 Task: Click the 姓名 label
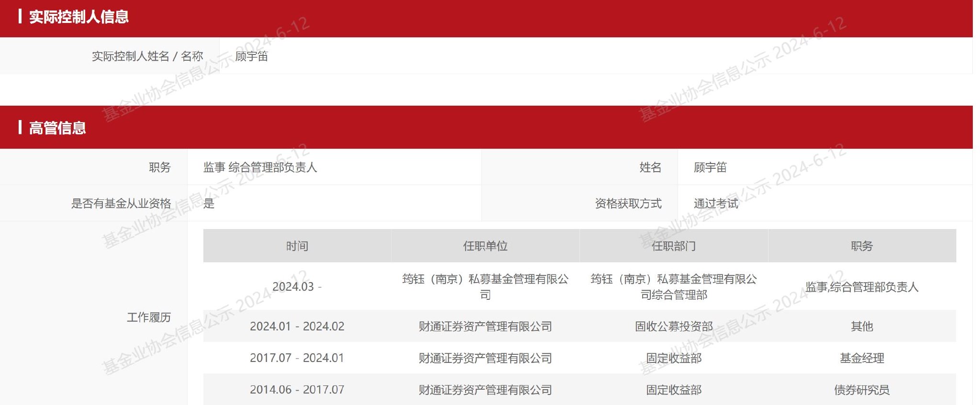point(651,167)
